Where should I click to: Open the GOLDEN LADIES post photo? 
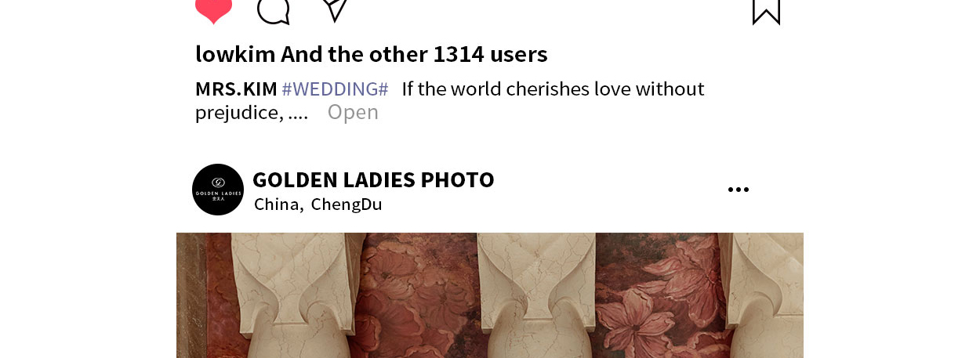coord(490,295)
